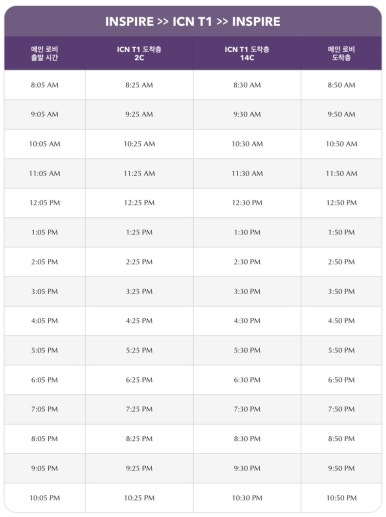This screenshot has height=517, width=386.
Task: Select the 10:05 PM last departure cell
Action: pos(45,498)
